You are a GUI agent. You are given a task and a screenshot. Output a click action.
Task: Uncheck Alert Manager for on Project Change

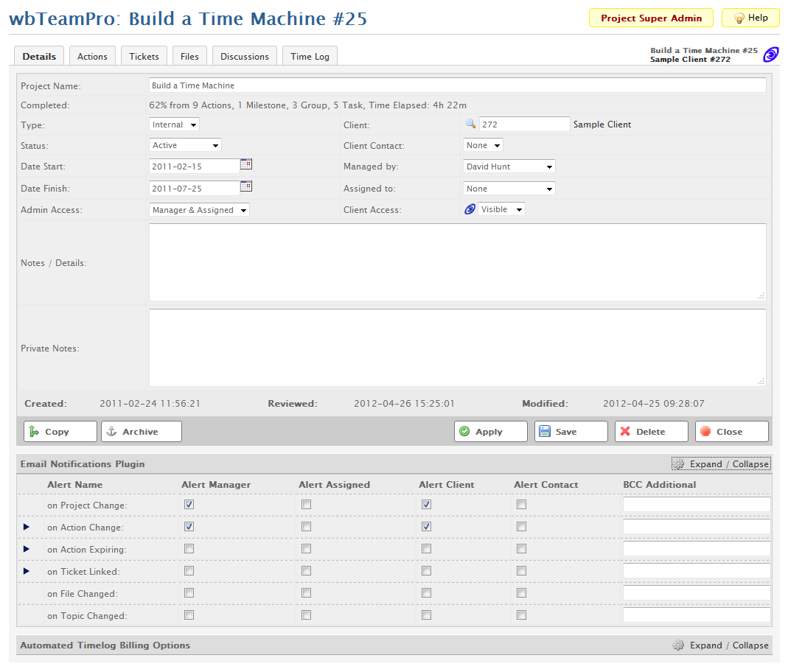pos(189,505)
